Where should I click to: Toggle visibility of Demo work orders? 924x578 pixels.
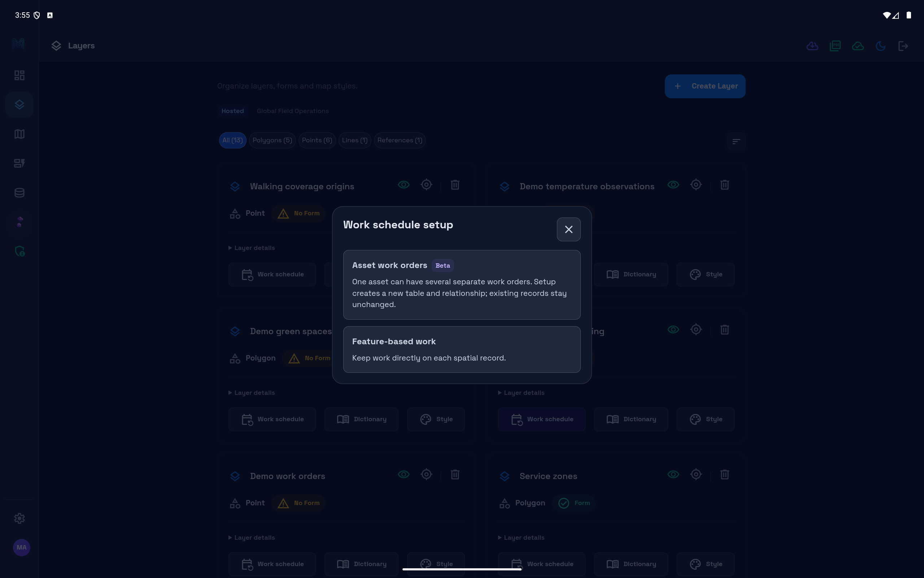pyautogui.click(x=404, y=475)
